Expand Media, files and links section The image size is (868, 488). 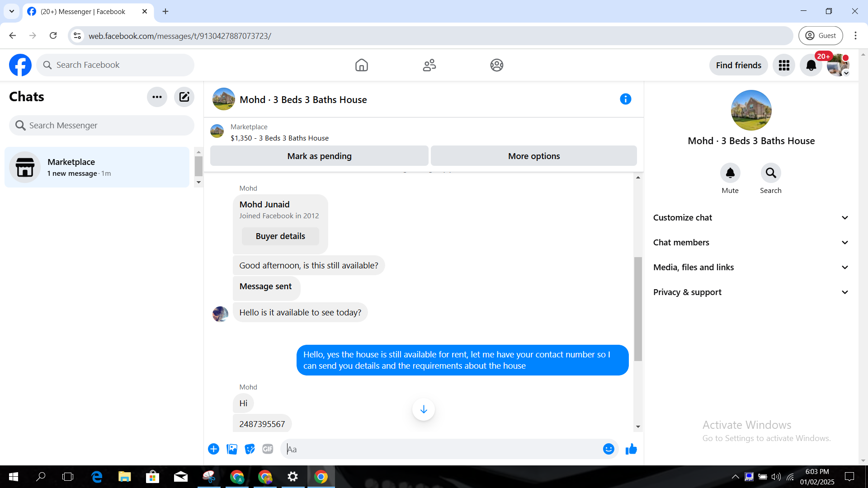click(x=751, y=267)
